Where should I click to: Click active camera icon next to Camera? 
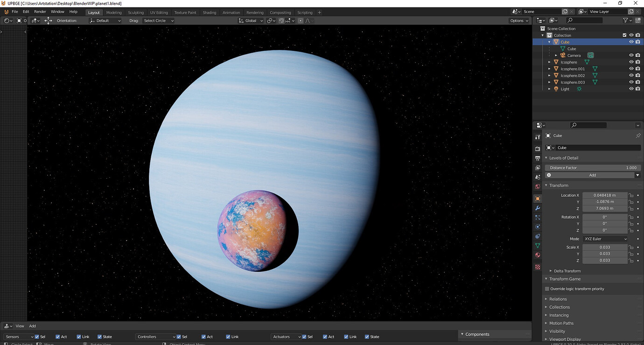click(590, 55)
